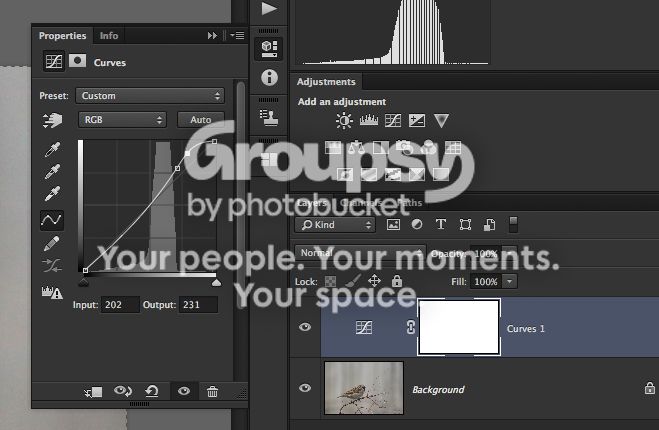Click the Input value field

pos(120,304)
